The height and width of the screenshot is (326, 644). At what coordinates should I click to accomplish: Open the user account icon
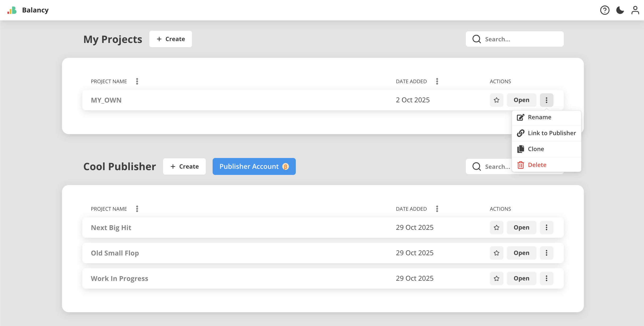(635, 10)
